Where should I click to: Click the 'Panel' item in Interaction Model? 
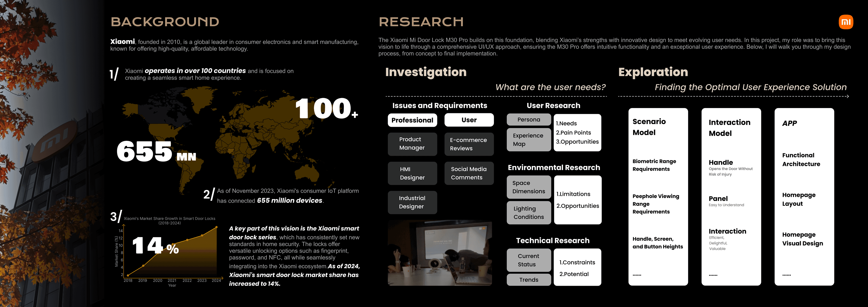[718, 199]
